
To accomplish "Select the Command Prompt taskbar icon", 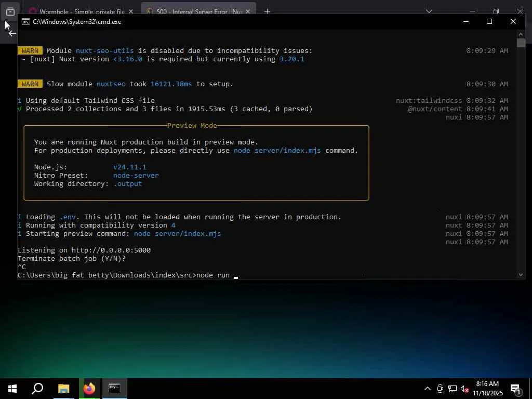I will [x=114, y=389].
